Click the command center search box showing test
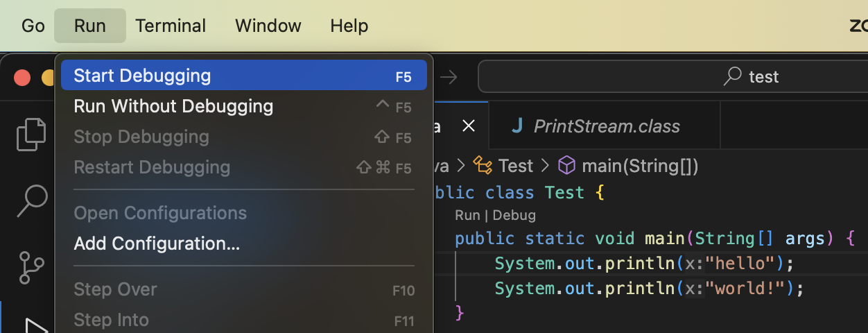 (672, 76)
